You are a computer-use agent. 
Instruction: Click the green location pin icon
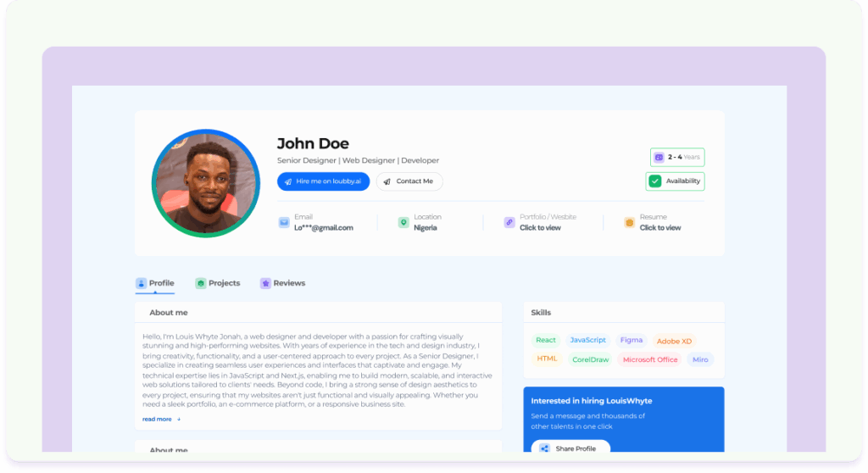403,223
